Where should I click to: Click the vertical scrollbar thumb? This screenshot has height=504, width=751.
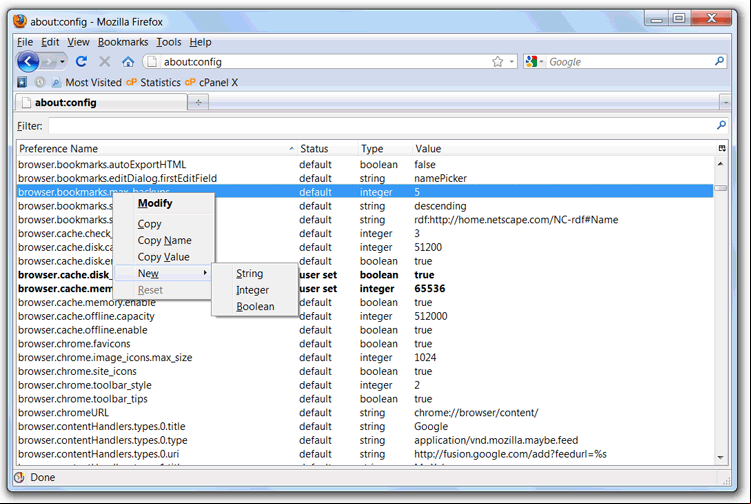point(720,188)
